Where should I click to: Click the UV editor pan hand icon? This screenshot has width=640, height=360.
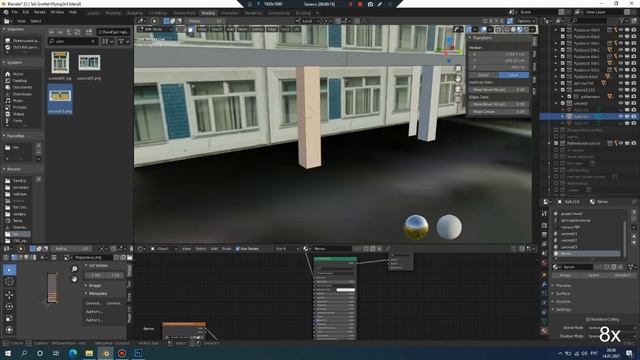point(74,279)
